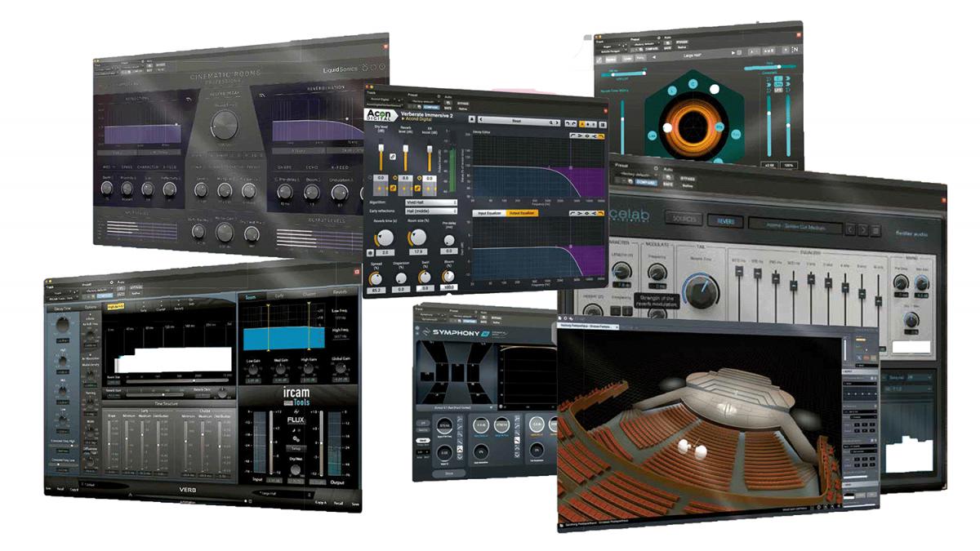Click link icon between Dry and Reverb level faders
This screenshot has height=551, width=980.
click(x=393, y=157)
